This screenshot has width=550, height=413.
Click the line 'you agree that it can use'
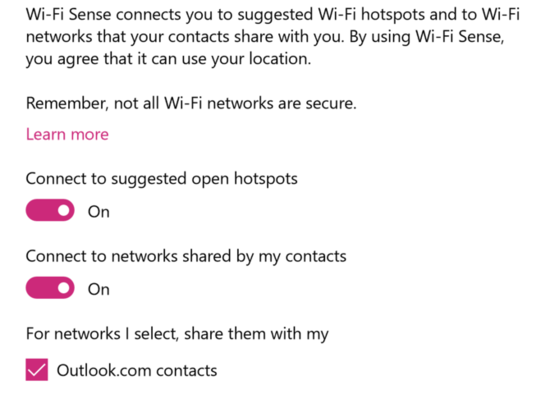[168, 59]
